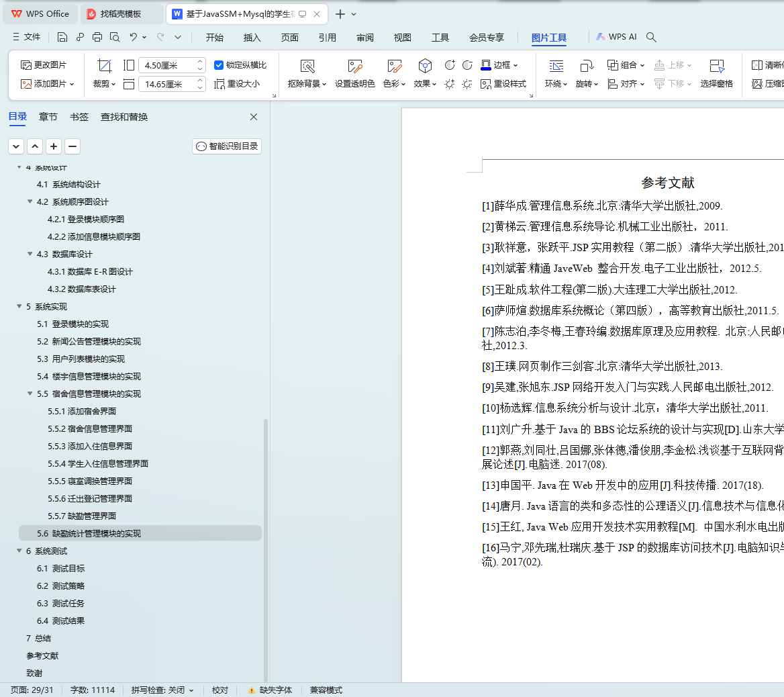This screenshot has height=697, width=784.
Task: Click the 校对 (Proofread) status button
Action: (220, 690)
